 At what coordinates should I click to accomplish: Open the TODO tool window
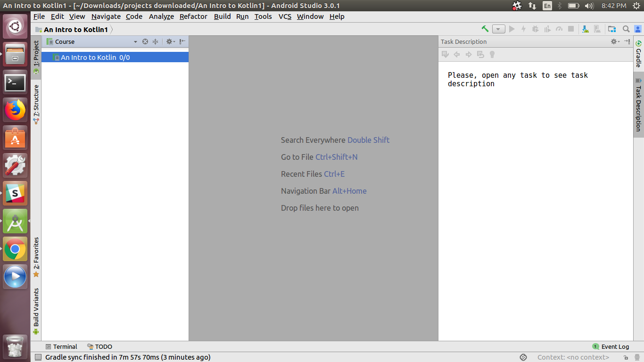pyautogui.click(x=99, y=346)
